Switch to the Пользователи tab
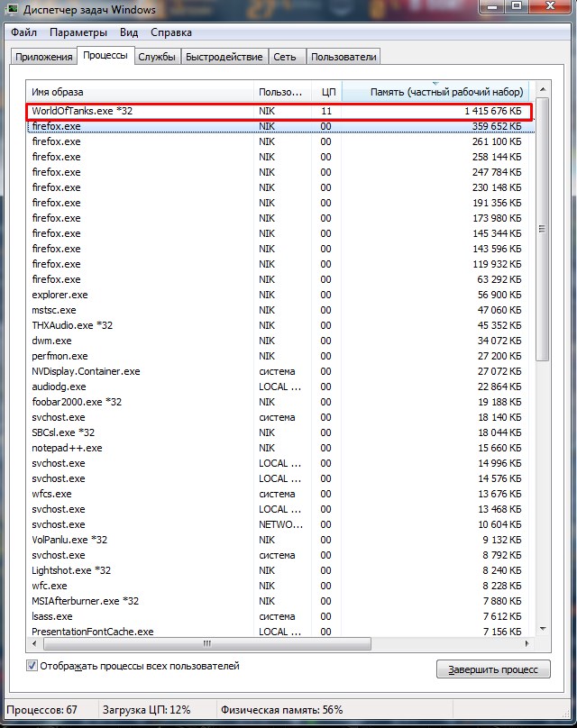 pyautogui.click(x=343, y=57)
